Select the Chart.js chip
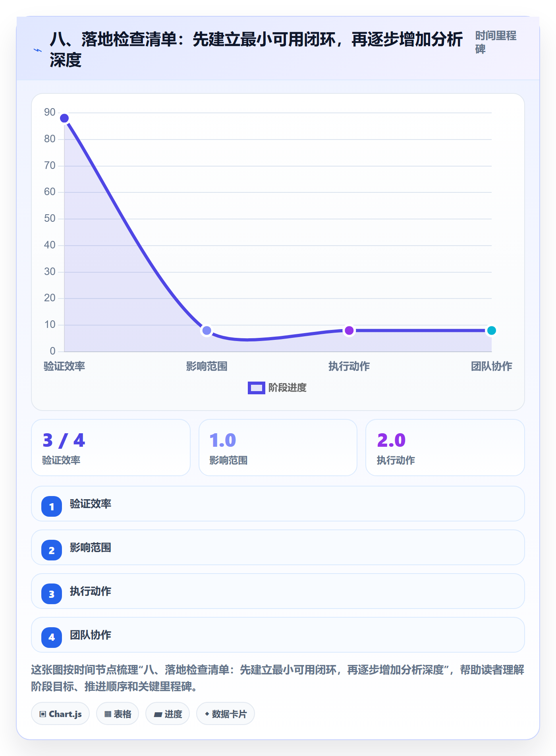556x756 pixels. click(x=60, y=714)
